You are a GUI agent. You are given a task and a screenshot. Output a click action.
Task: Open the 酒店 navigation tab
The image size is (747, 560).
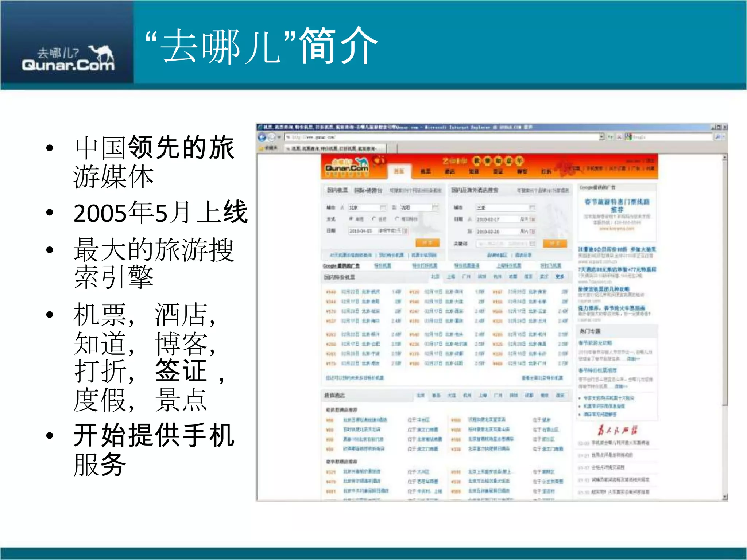449,171
